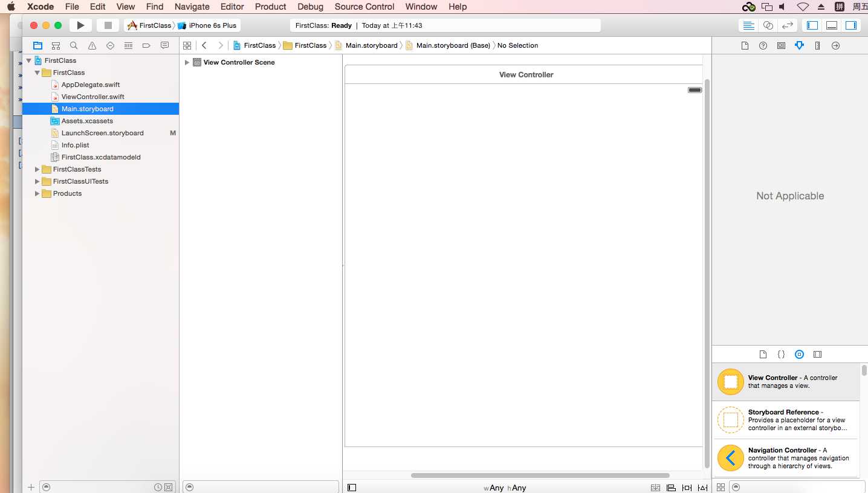
Task: Click the volume icon in menu bar
Action: click(x=783, y=7)
